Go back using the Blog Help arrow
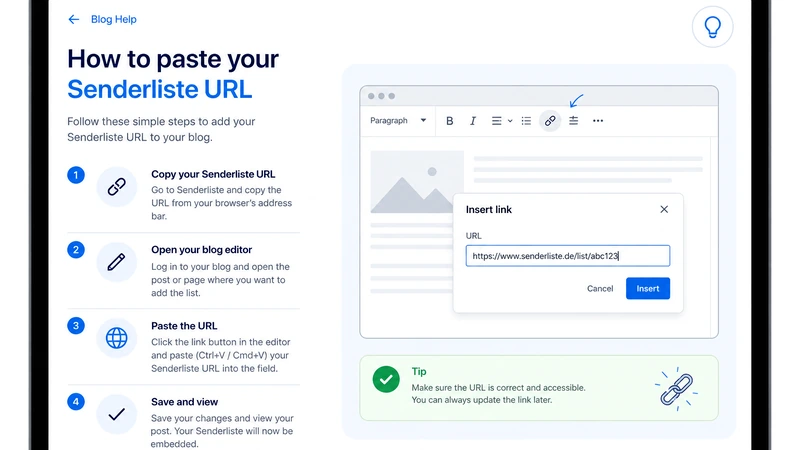The image size is (800, 450). point(74,19)
